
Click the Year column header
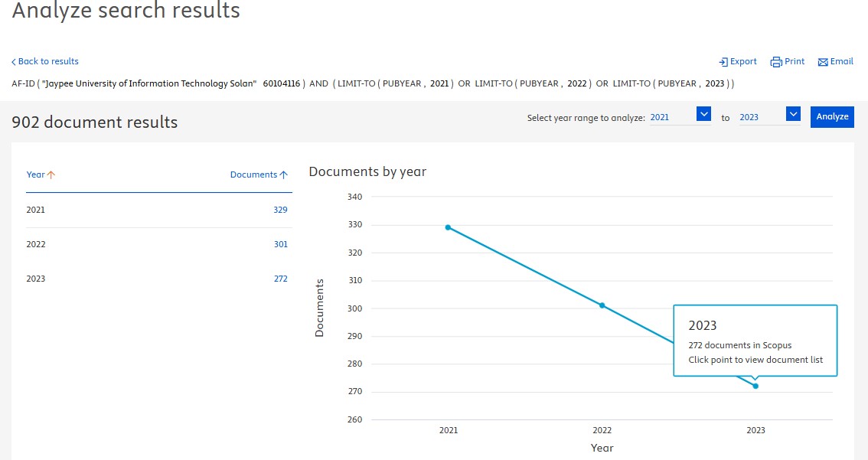(x=35, y=175)
